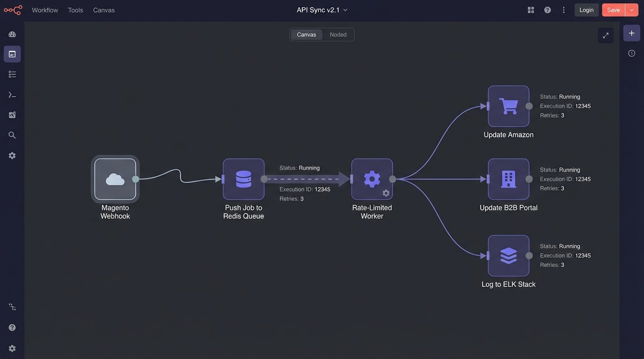Switch to the Noded view
The width and height of the screenshot is (644, 359).
tap(338, 34)
